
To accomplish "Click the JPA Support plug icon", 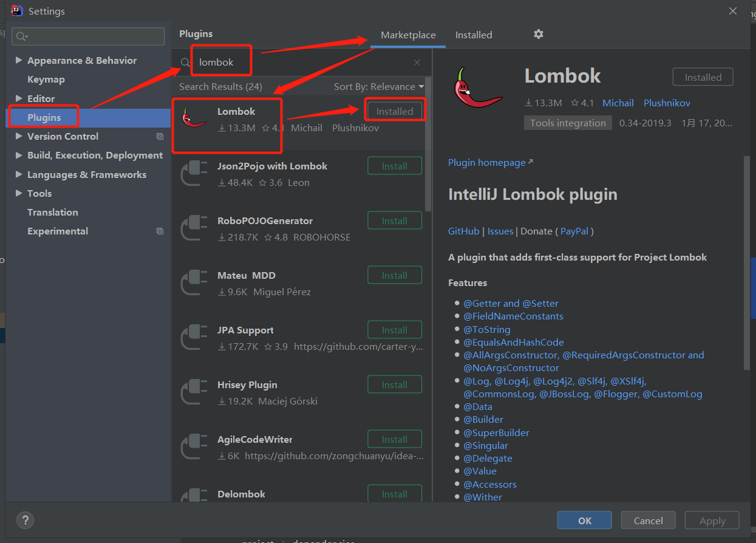I will tap(194, 338).
